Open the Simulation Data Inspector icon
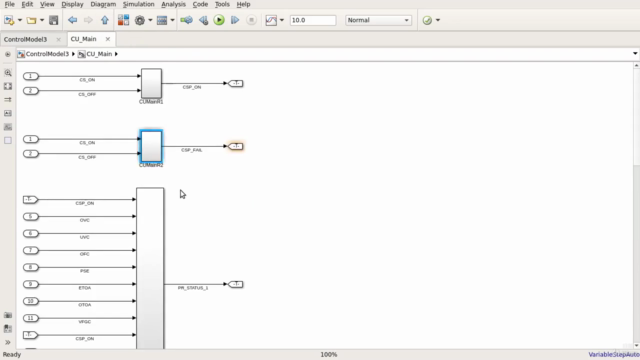 pos(271,20)
